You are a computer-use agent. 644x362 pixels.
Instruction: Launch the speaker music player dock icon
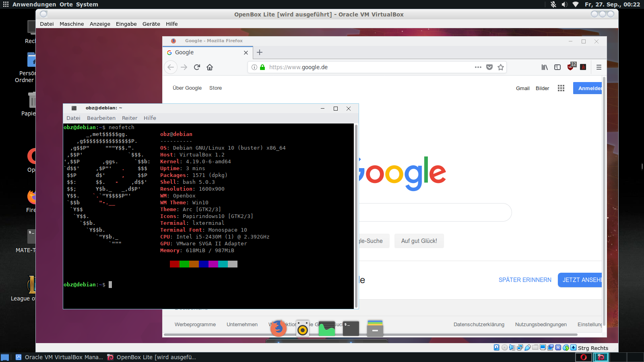click(303, 328)
